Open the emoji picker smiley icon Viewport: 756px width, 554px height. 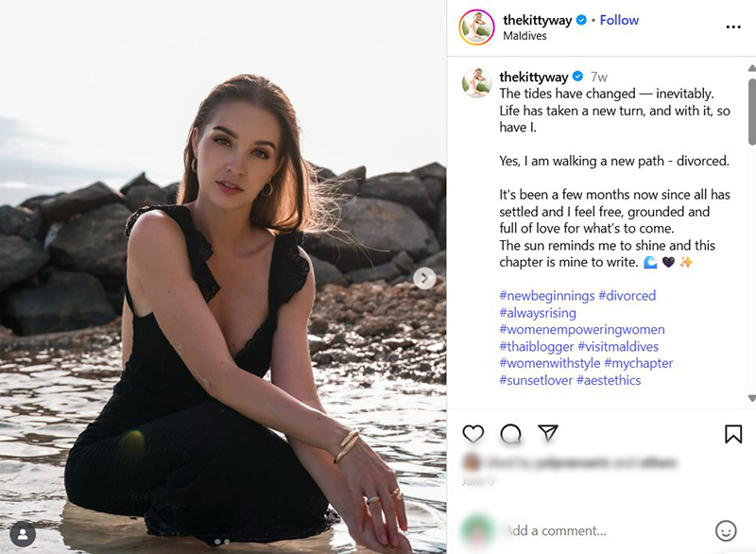[726, 530]
